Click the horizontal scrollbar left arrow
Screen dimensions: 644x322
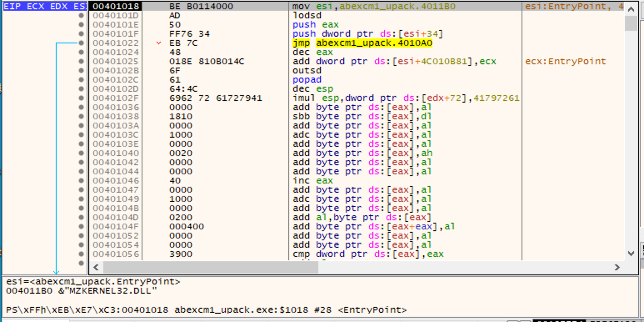96,267
